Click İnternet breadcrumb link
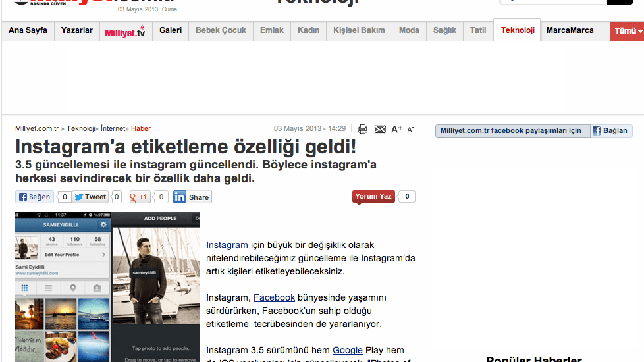644x362 pixels. (x=113, y=128)
